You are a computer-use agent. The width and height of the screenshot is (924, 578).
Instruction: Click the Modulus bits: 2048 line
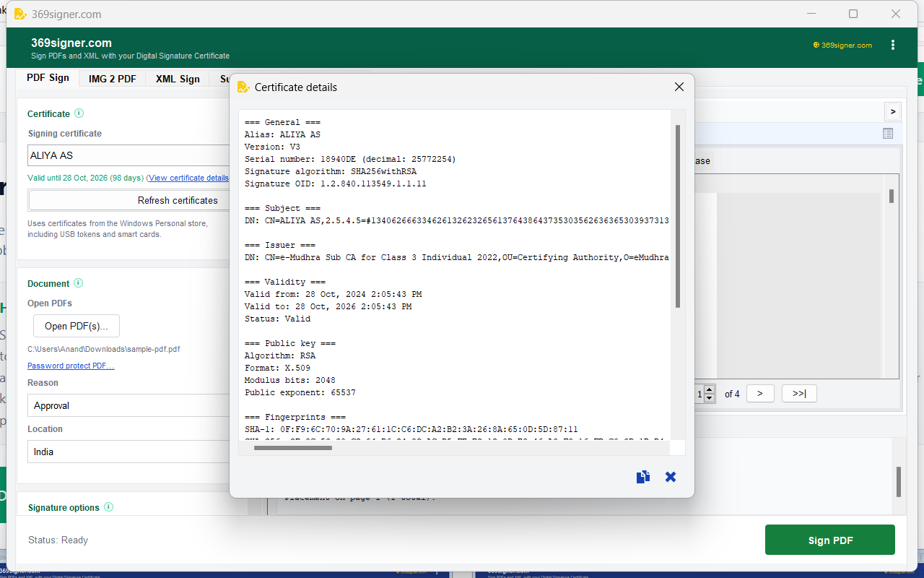pos(289,380)
